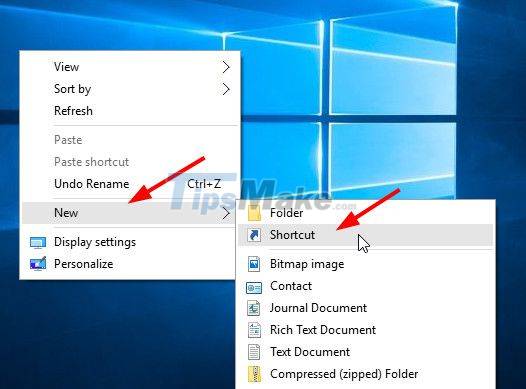Click the Rich Text Document icon
The image size is (526, 389).
click(254, 330)
